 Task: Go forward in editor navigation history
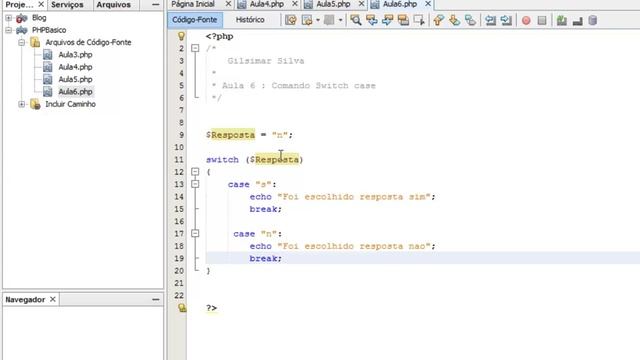[329, 20]
